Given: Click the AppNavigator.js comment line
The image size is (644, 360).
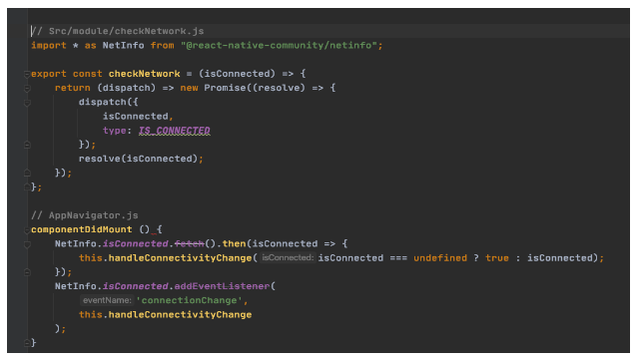Looking at the screenshot, I should click(x=85, y=215).
